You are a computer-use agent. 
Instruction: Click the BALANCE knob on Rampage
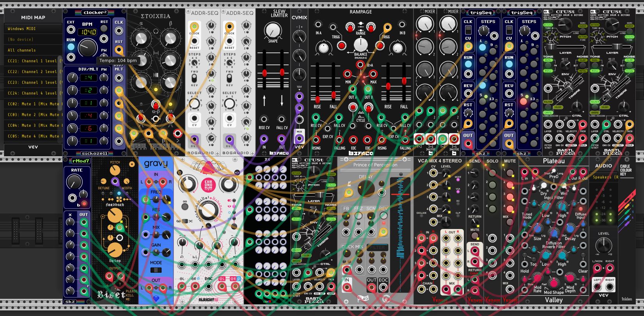[360, 45]
